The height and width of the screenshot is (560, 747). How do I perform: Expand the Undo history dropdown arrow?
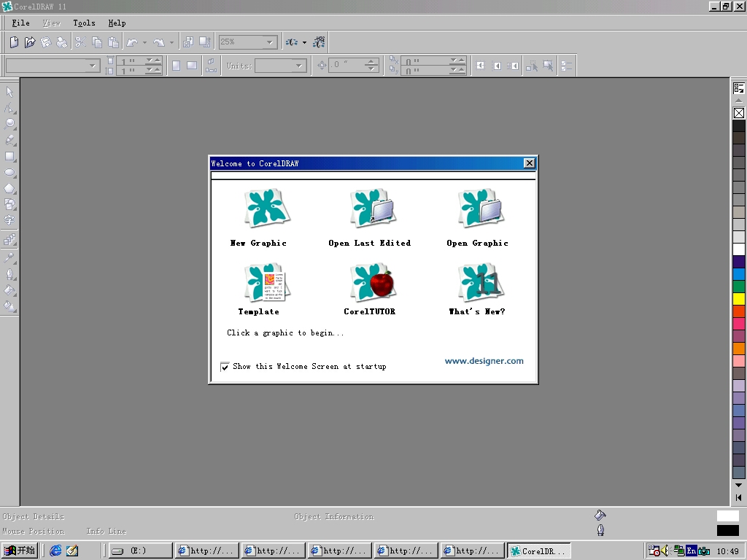coord(145,42)
